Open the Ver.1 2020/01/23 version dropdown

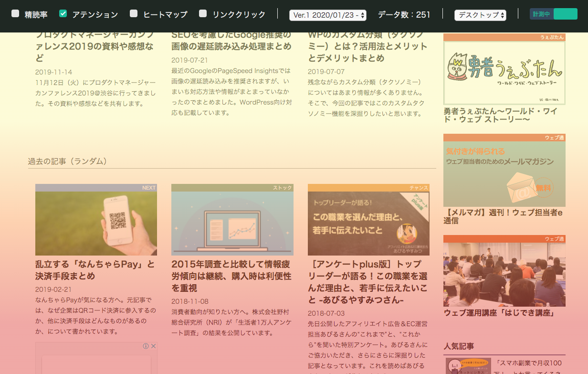pyautogui.click(x=328, y=14)
